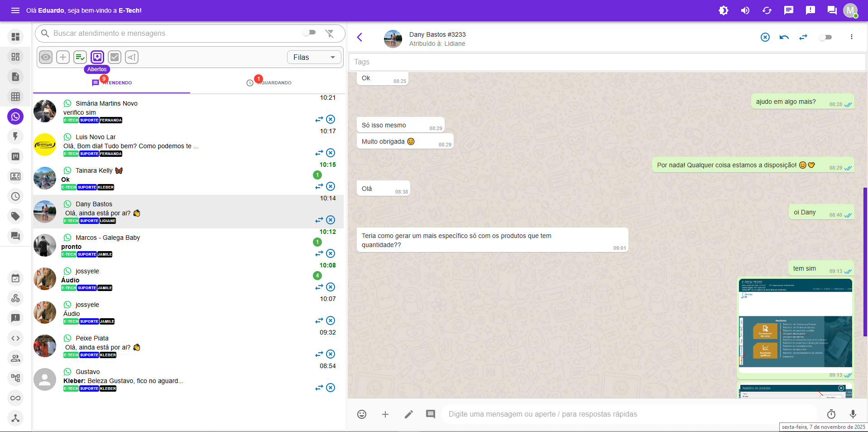Refresh conversations using the sync icon
The image size is (868, 432).
(x=767, y=10)
